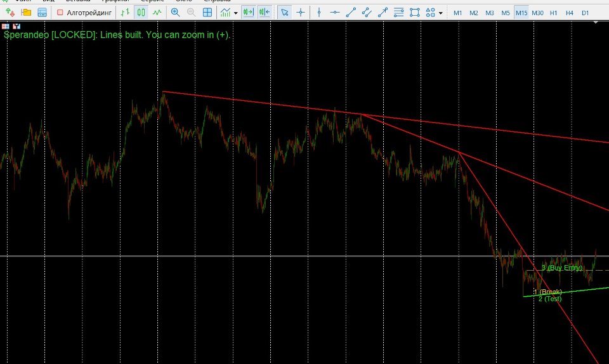
Task: Switch timeframe to M3
Action: [x=490, y=13]
